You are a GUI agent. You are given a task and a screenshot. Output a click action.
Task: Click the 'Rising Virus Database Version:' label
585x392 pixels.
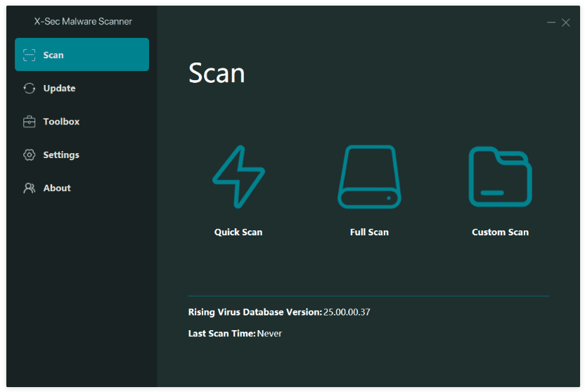pos(255,312)
